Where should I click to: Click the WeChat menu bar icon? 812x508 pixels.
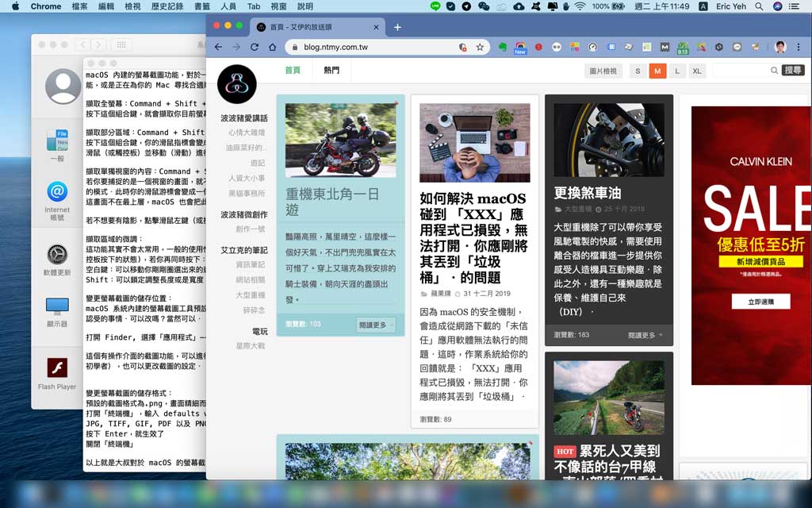(484, 6)
